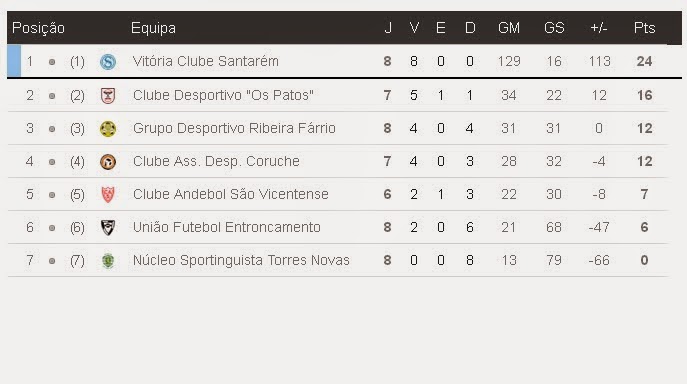Screen dimensions: 687x384
Task: Select the Núcleo Sportinguista Torres Novas team name
Action: click(x=241, y=260)
